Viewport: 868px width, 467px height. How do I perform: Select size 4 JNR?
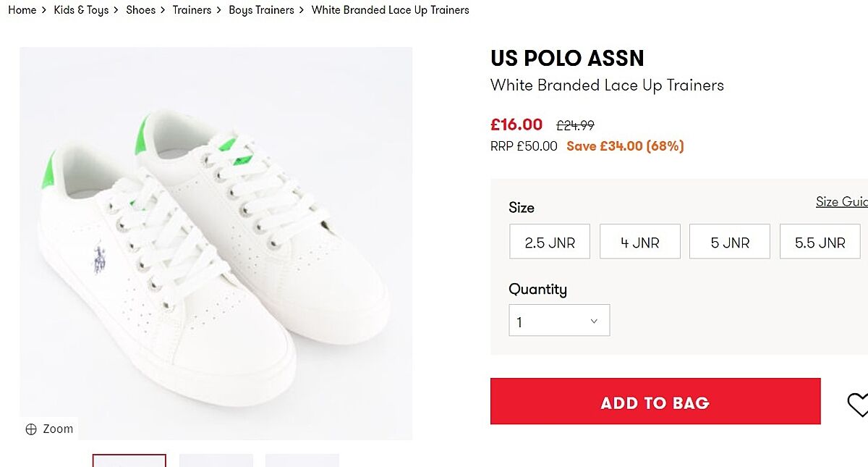click(639, 242)
